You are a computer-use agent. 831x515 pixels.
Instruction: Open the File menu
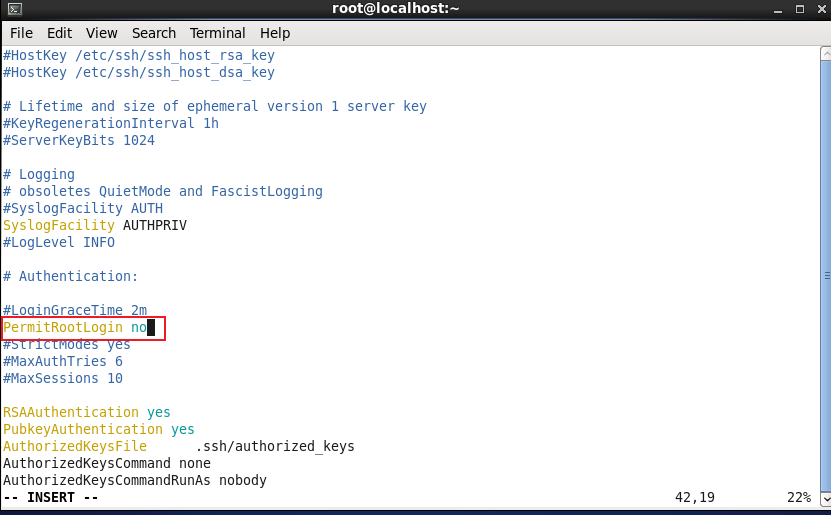21,33
